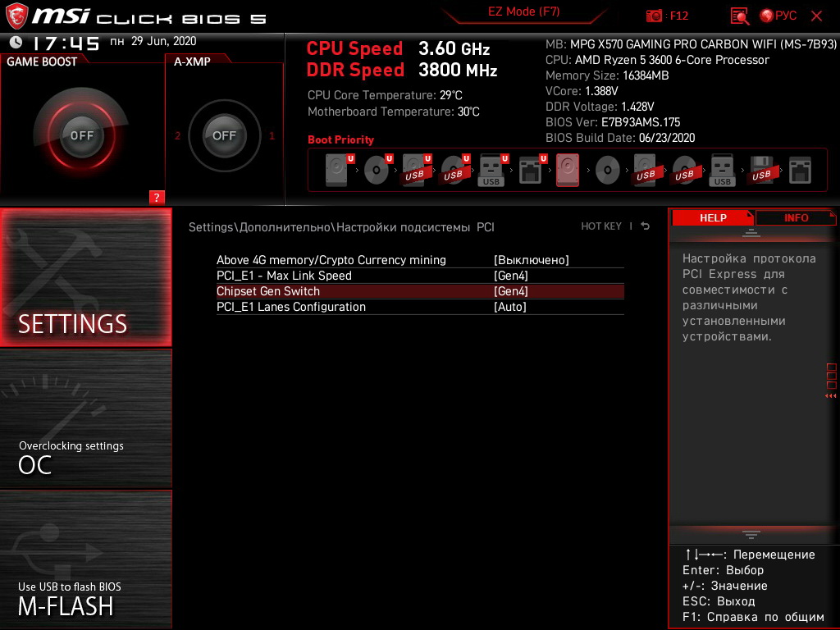The image size is (840, 630).
Task: Select the last legacy network boot device
Action: 800,170
